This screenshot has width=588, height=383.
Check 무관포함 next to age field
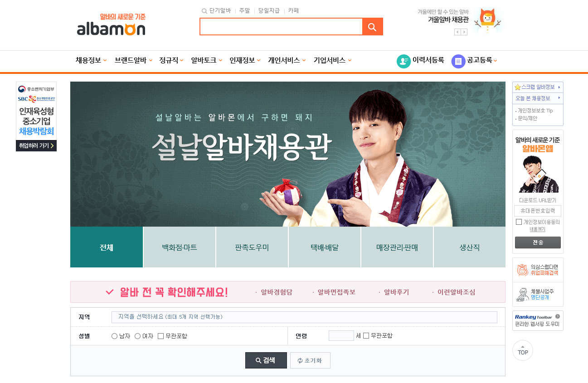(x=366, y=336)
